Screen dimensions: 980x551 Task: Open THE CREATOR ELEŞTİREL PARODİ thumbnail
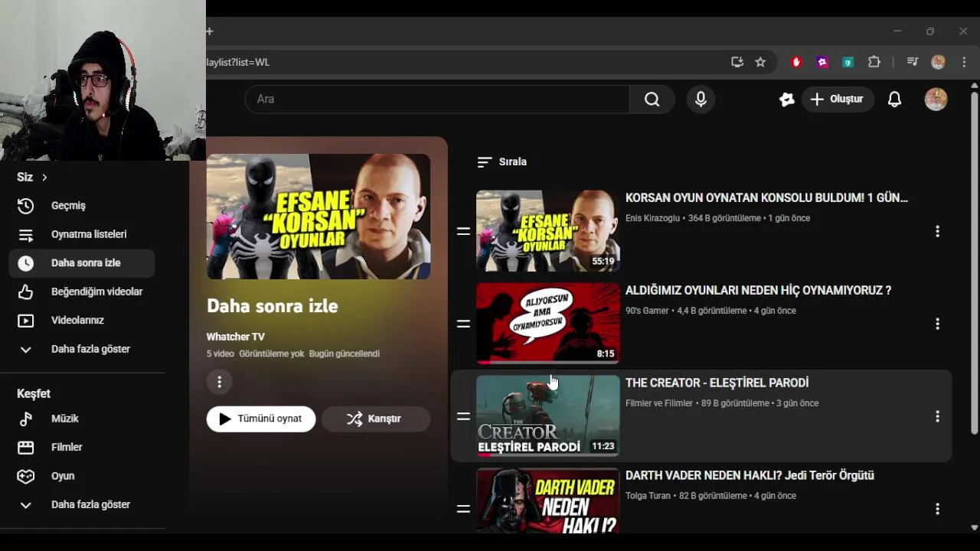[x=548, y=416]
